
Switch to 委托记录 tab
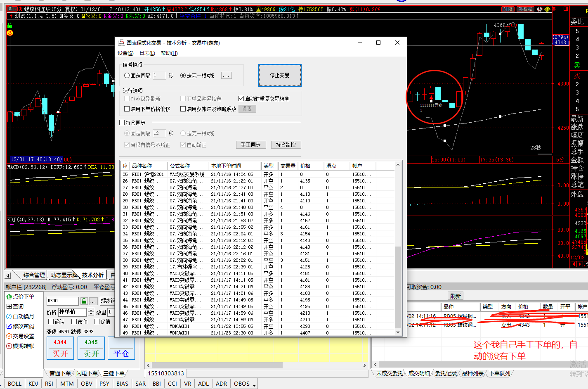[446, 373]
